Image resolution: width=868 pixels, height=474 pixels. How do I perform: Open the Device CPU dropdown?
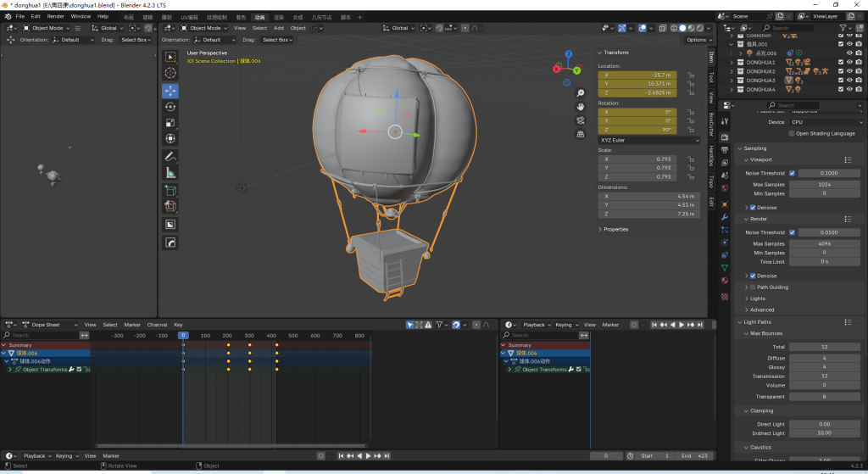click(x=826, y=122)
